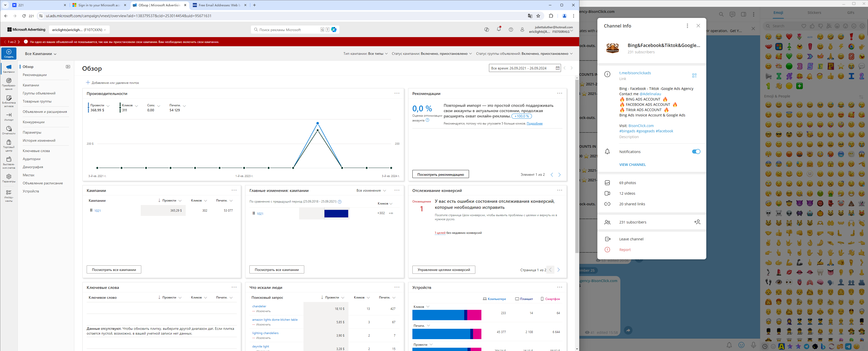Switch to the Free Email Addresses browser tab
Screen dimensions: 868x351
219,5
